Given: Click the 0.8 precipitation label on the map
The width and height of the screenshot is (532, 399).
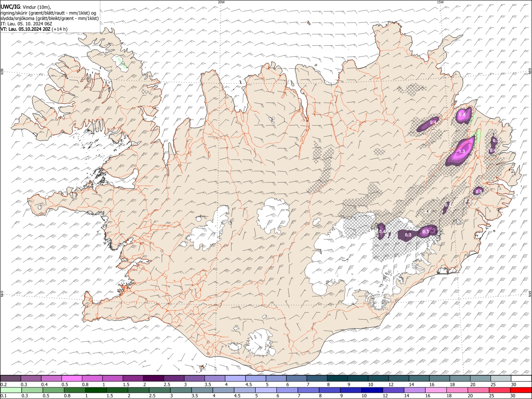Looking at the screenshot, I should (462, 115).
